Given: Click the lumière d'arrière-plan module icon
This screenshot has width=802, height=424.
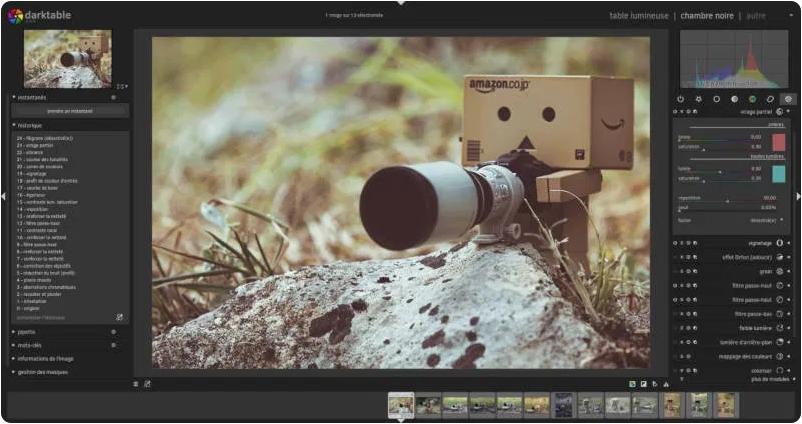Looking at the screenshot, I should coord(779,342).
